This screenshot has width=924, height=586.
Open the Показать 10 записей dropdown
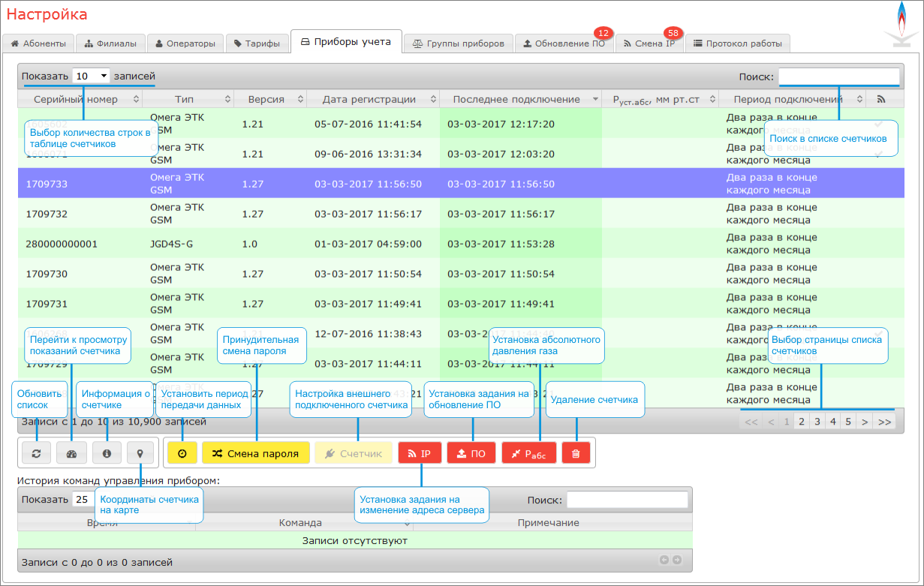pyautogui.click(x=92, y=76)
